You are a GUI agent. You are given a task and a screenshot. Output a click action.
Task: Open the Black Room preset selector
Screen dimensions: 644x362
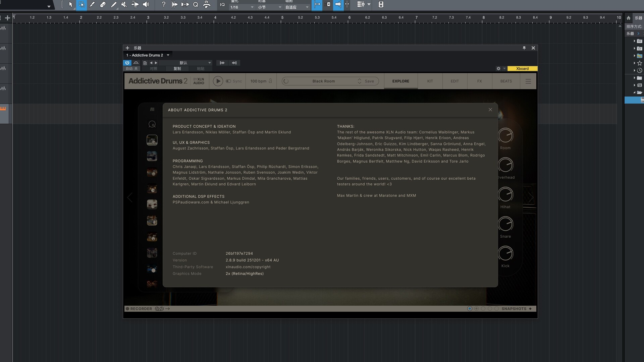[x=323, y=81]
